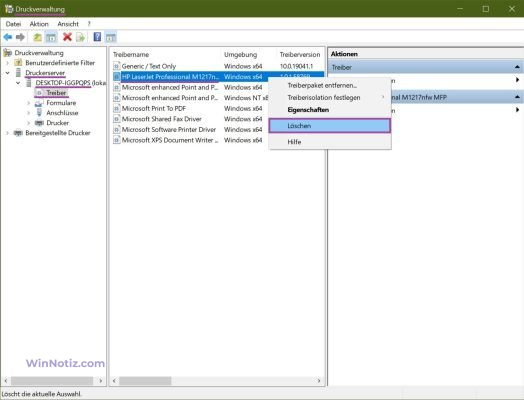The height and width of the screenshot is (400, 524).
Task: Open help via blue question mark icon
Action: pos(97,37)
